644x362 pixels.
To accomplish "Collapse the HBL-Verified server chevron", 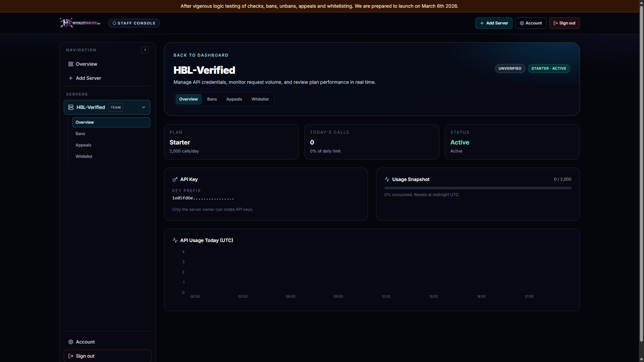I will click(x=144, y=107).
